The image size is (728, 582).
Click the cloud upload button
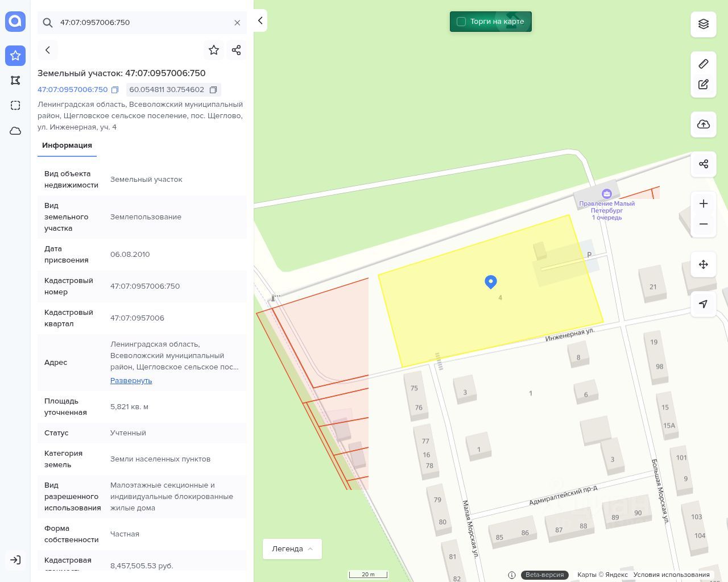[704, 124]
